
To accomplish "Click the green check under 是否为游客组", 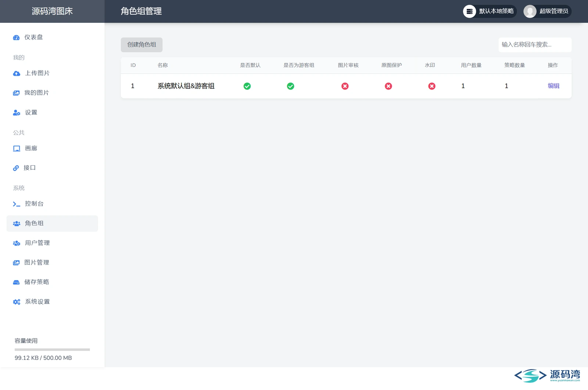I will (x=291, y=86).
